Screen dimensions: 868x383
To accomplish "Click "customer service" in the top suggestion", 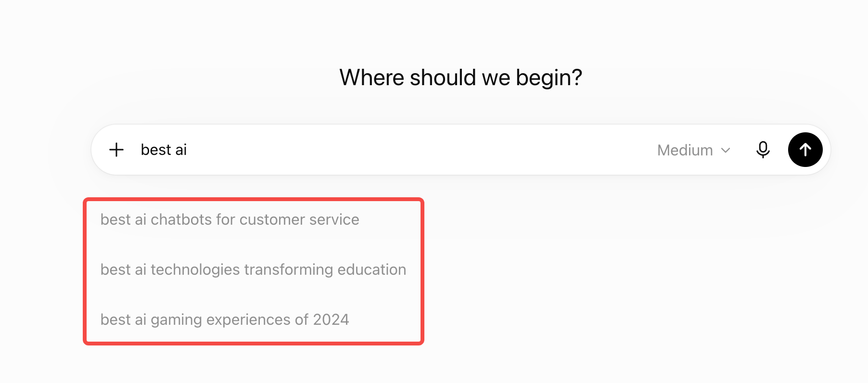I will [299, 219].
